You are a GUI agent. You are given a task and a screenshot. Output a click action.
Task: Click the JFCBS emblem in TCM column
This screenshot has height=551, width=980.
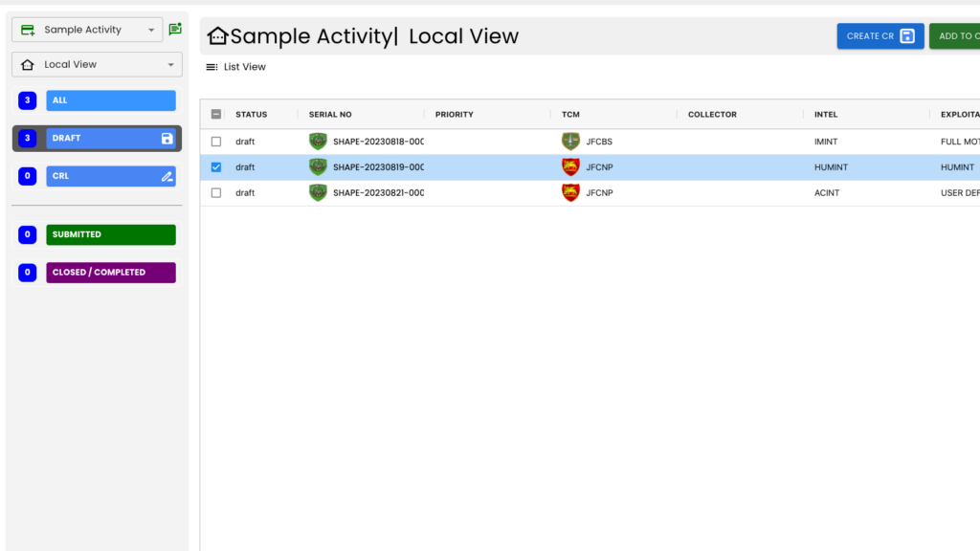[570, 141]
